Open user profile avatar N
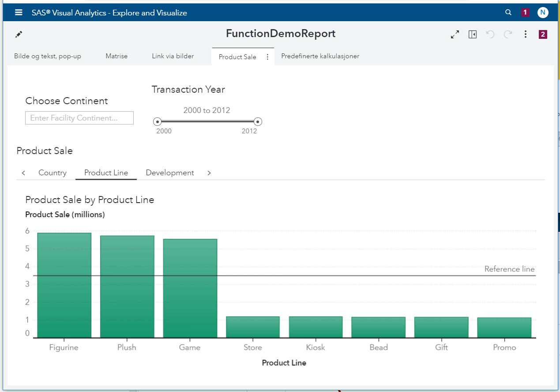Screen dimensions: 560x392 coord(543,12)
